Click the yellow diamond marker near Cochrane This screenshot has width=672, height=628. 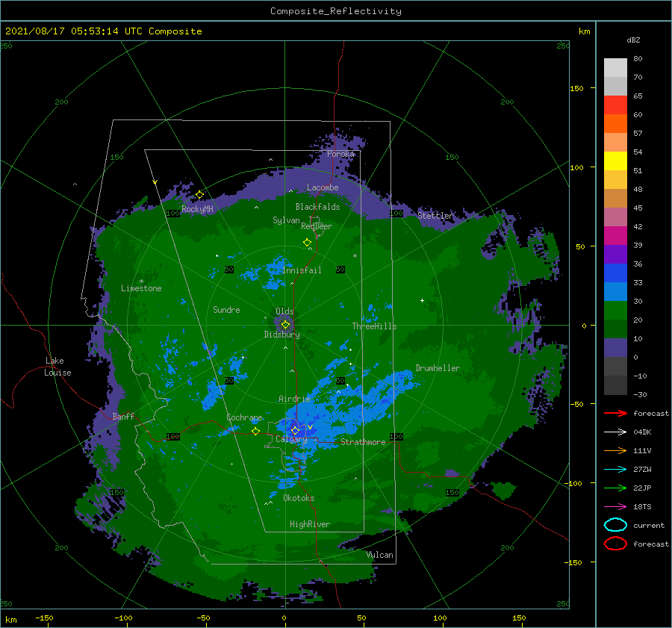point(256,432)
